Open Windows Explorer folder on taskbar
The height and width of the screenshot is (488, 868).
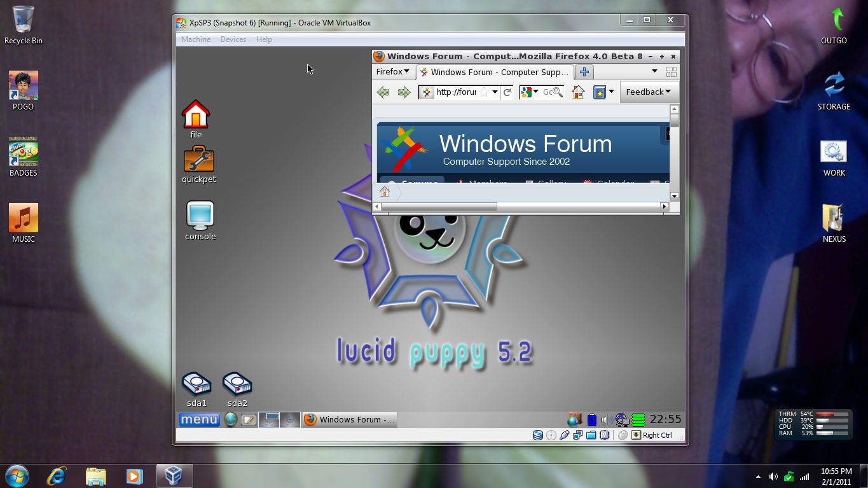pyautogui.click(x=96, y=476)
